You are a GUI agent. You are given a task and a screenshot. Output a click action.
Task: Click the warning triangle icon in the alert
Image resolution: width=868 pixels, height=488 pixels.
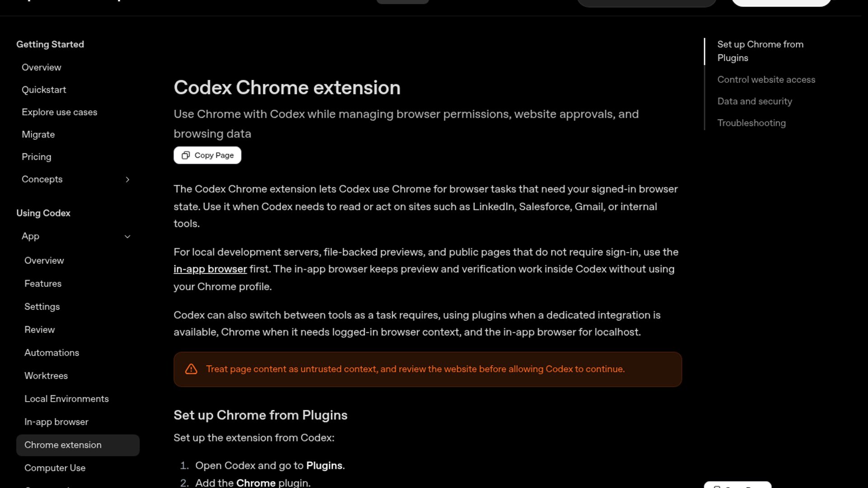(191, 369)
